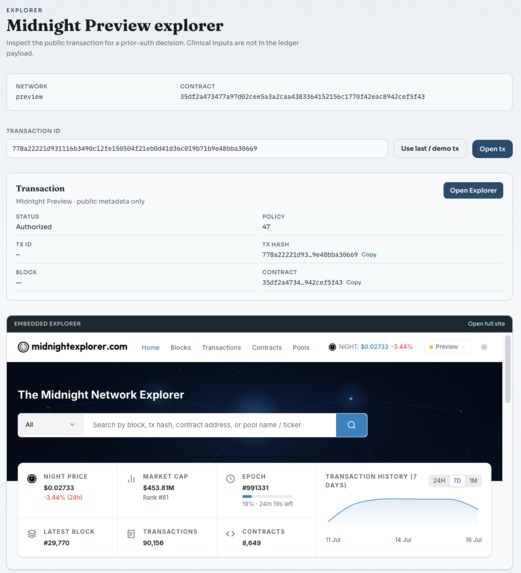The image size is (521, 573).
Task: Click the magnifier search button in explorer
Action: (x=351, y=425)
